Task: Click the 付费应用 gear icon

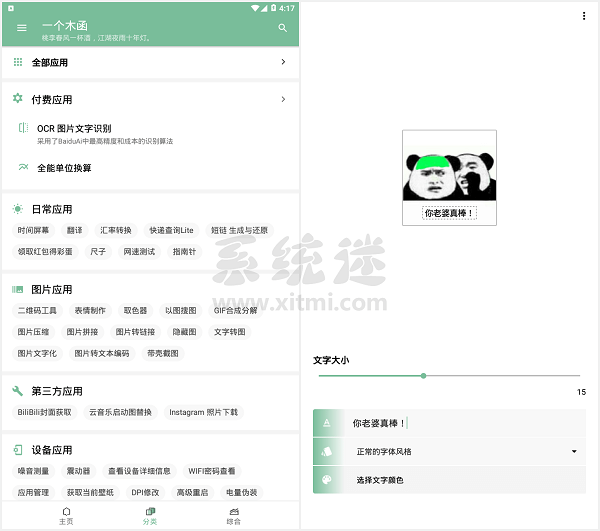Action: pyautogui.click(x=18, y=98)
